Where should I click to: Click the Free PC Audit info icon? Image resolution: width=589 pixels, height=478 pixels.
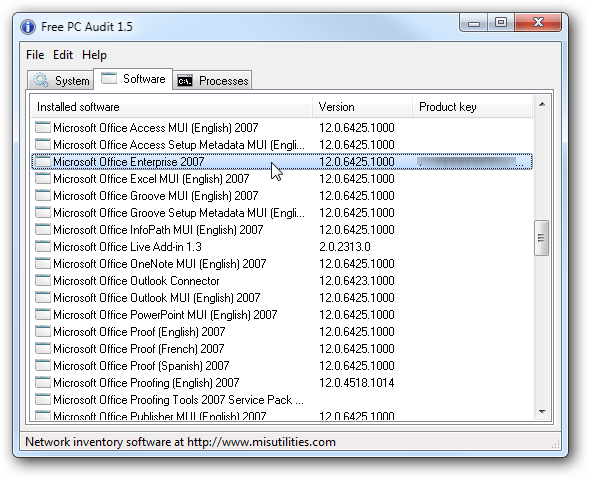coord(28,27)
